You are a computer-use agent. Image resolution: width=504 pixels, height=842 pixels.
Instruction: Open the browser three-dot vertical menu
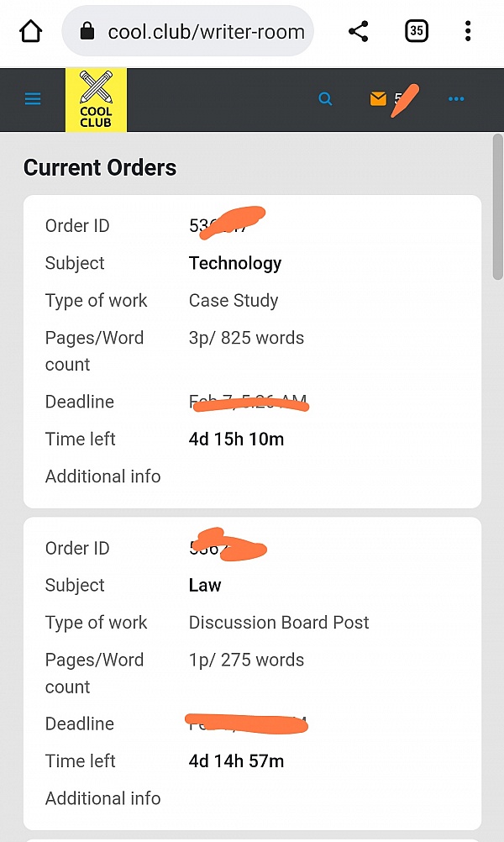click(468, 32)
